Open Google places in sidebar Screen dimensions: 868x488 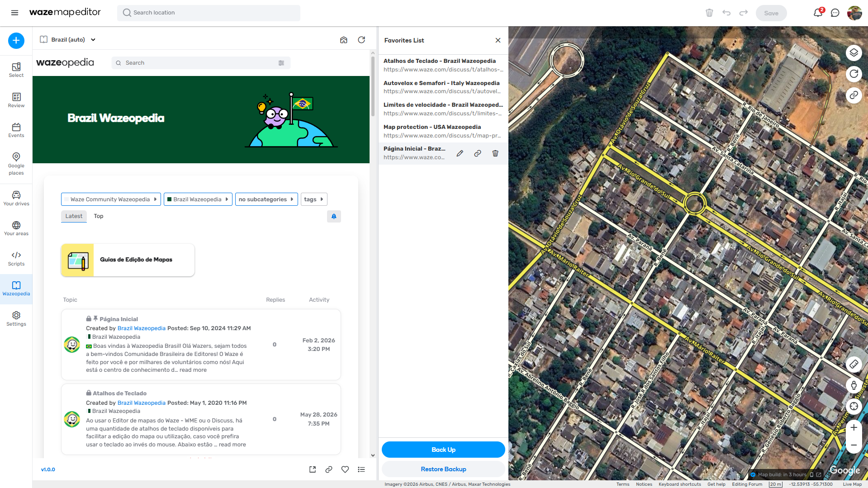16,164
